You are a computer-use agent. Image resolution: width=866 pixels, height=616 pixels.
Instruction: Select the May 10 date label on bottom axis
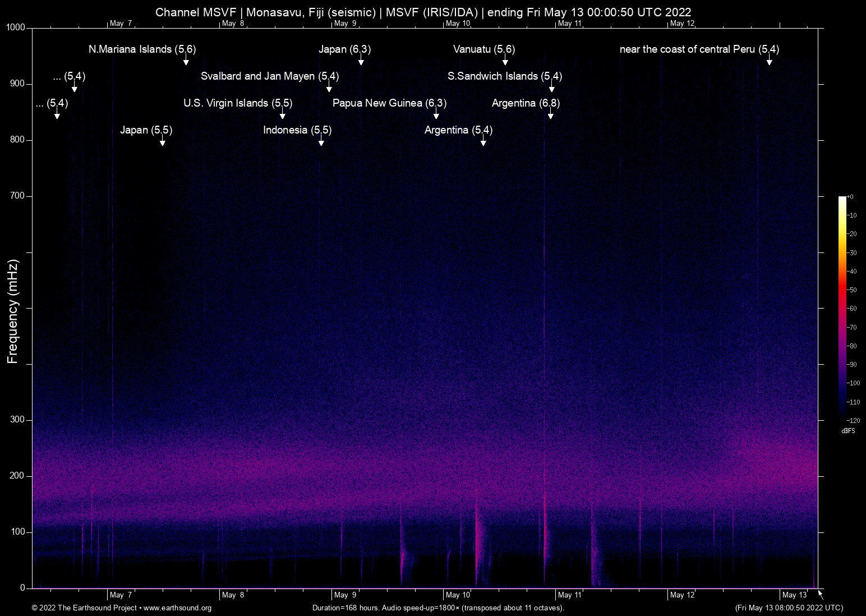(458, 595)
